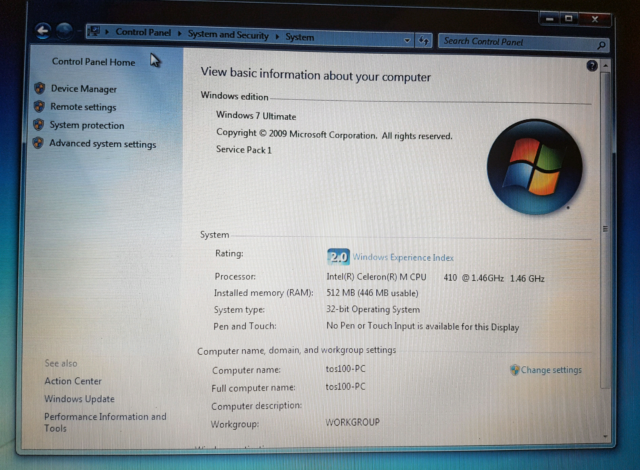Click the Windows logo orb image
Screen dimensions: 640x470
pyautogui.click(x=535, y=167)
